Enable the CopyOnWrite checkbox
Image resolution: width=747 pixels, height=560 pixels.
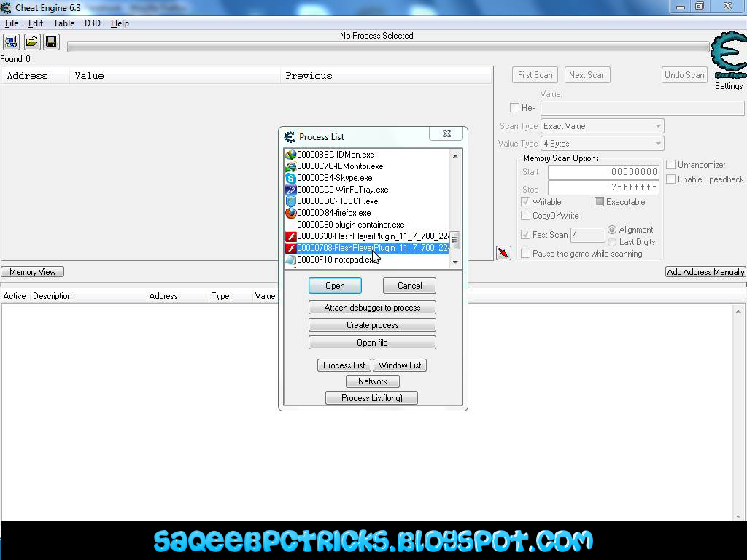pos(525,216)
